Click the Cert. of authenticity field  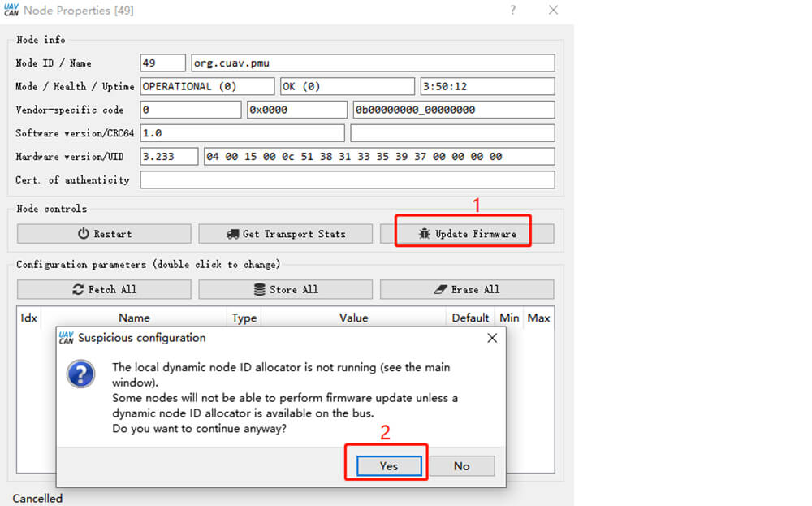[x=347, y=180]
